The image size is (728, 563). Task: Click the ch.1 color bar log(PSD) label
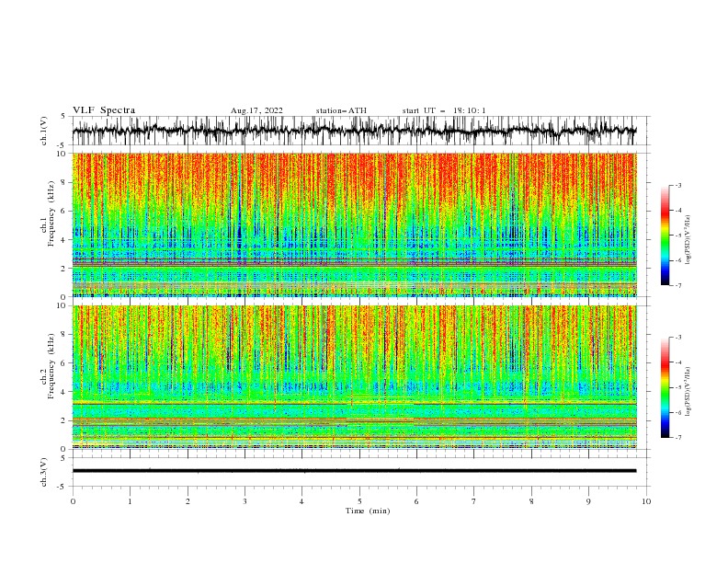[688, 240]
